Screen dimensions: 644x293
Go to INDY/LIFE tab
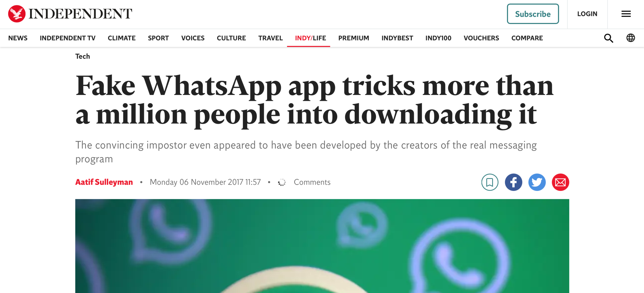pos(310,38)
